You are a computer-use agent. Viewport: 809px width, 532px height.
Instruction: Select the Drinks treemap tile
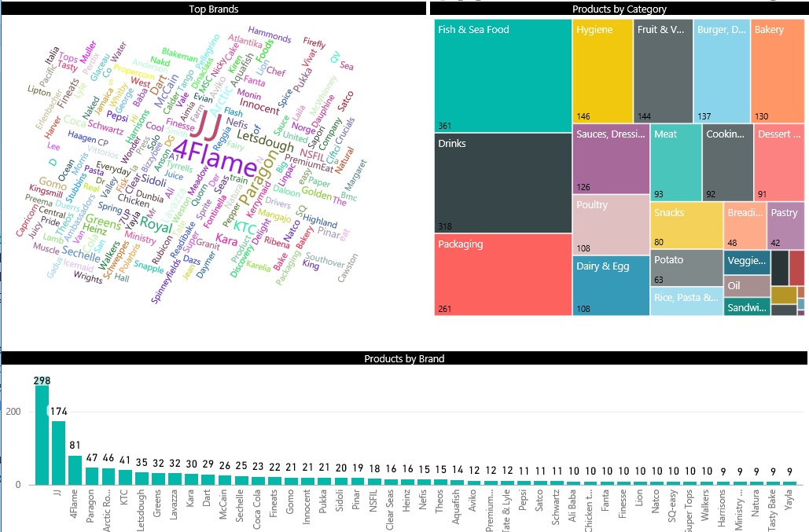click(x=503, y=183)
